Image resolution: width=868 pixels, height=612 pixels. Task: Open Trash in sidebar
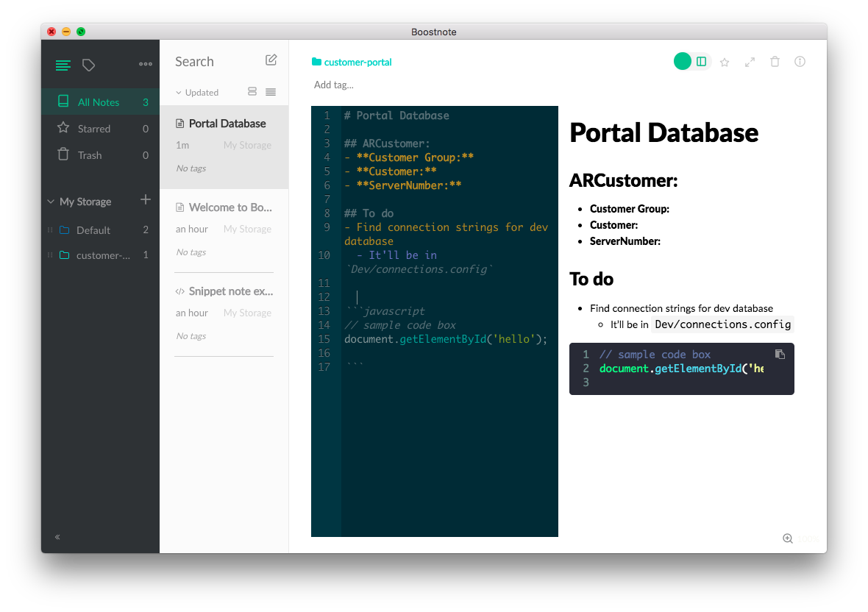click(x=100, y=155)
